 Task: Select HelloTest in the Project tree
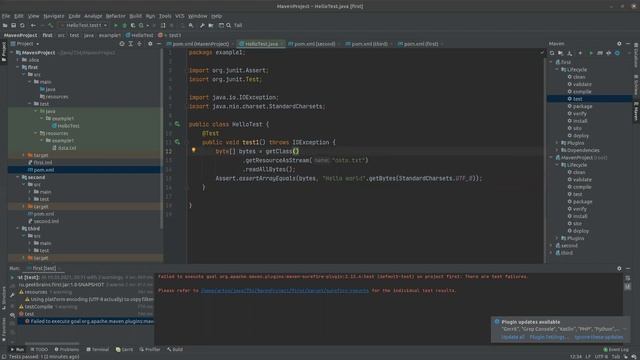click(x=65, y=126)
